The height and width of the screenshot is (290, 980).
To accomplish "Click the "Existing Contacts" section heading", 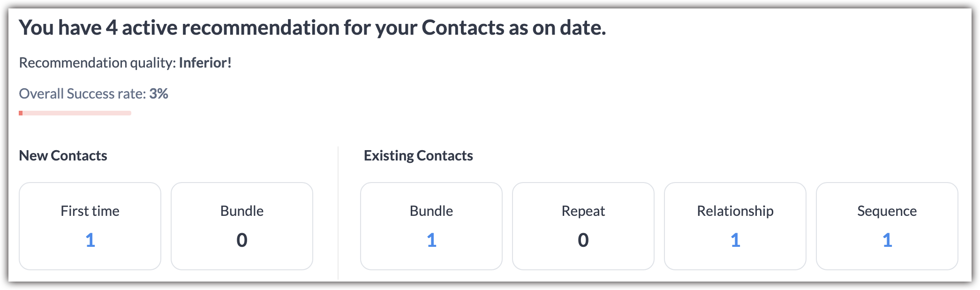I will [x=418, y=156].
